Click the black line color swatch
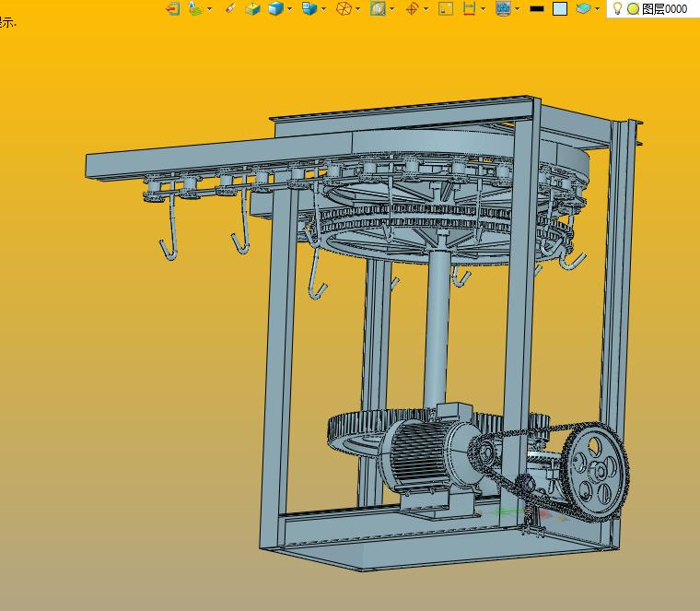 click(x=537, y=8)
